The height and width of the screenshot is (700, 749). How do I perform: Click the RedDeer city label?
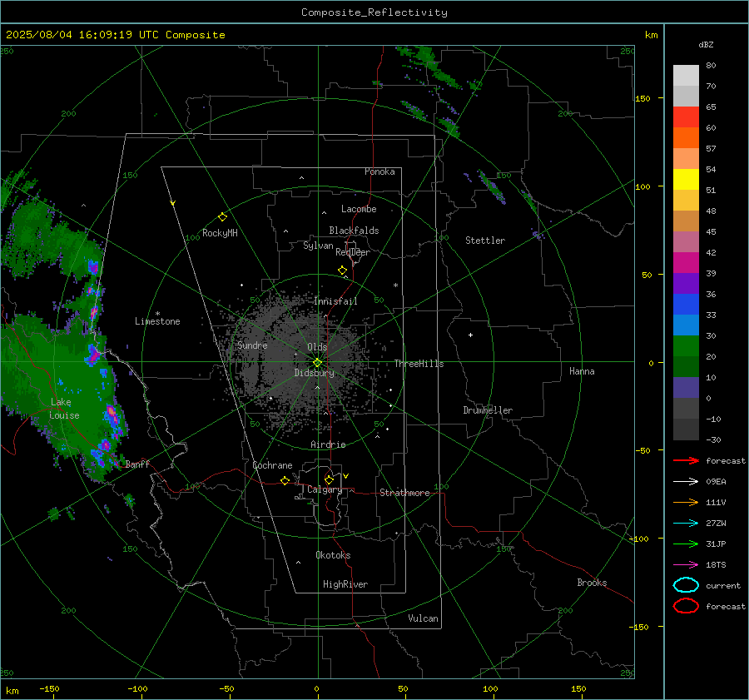point(353,252)
